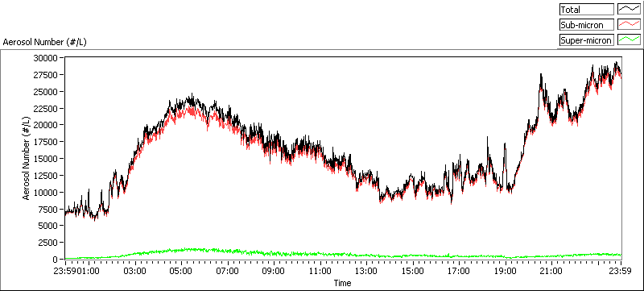Click the 'Aerosol Number (#/L)' graph title
The image size is (644, 291).
pyautogui.click(x=45, y=42)
